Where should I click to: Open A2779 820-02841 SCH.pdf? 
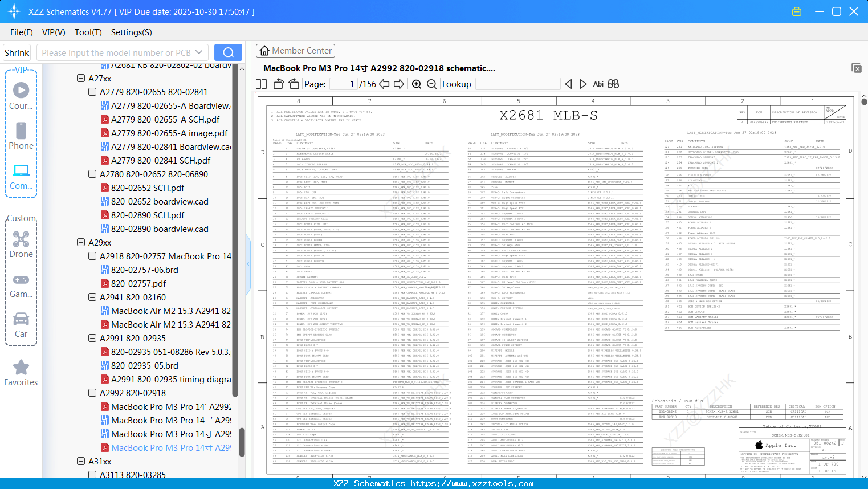point(161,160)
